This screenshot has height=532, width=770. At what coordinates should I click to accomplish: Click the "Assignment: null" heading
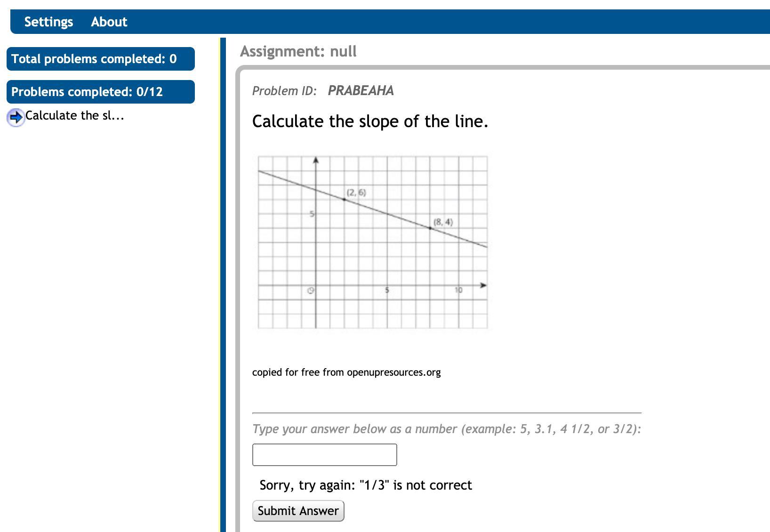pyautogui.click(x=298, y=51)
